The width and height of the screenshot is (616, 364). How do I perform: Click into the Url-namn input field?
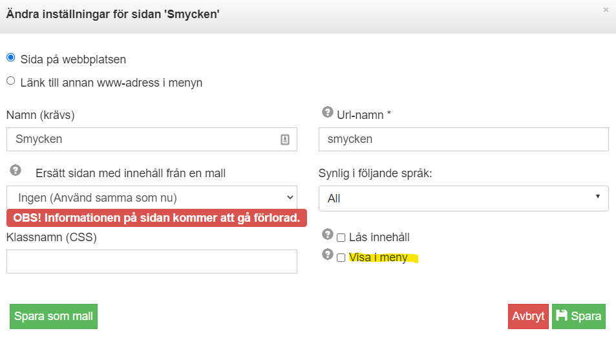pyautogui.click(x=463, y=139)
